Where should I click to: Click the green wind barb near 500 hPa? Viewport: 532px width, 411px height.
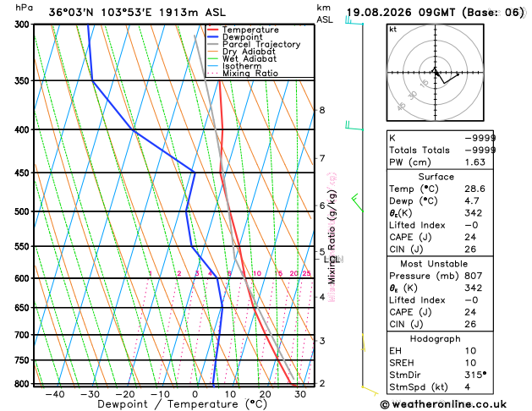pos(357,203)
